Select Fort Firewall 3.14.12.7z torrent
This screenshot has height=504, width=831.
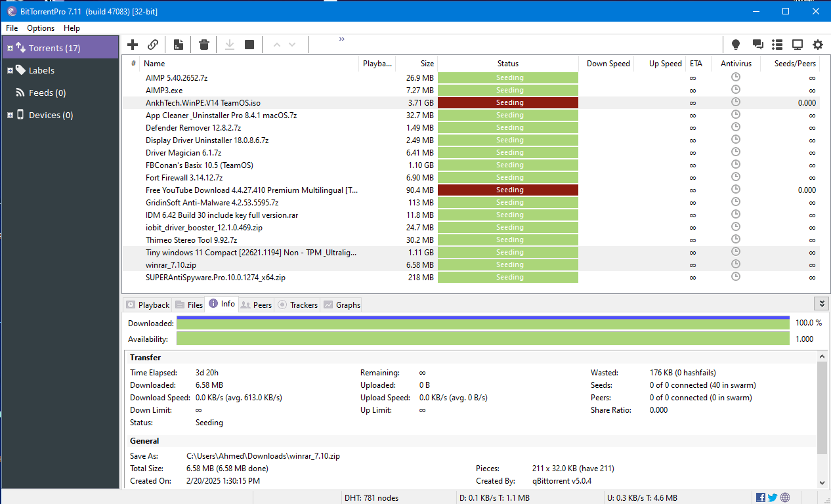471,177
